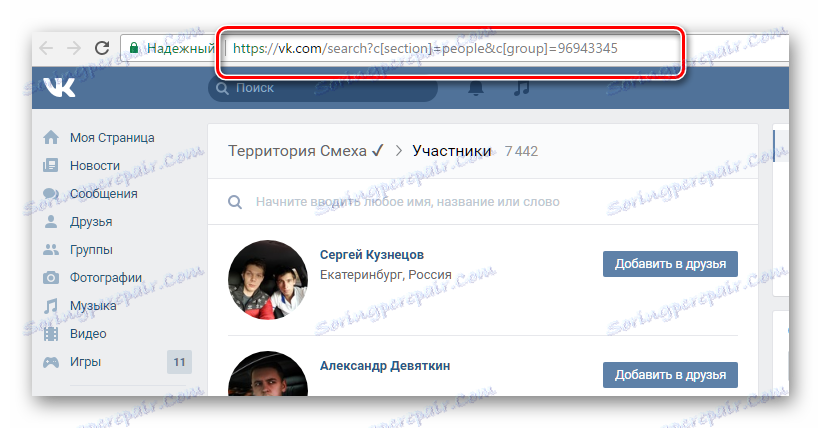Click the music note icon beside Музыка
821x428 pixels.
[51, 306]
